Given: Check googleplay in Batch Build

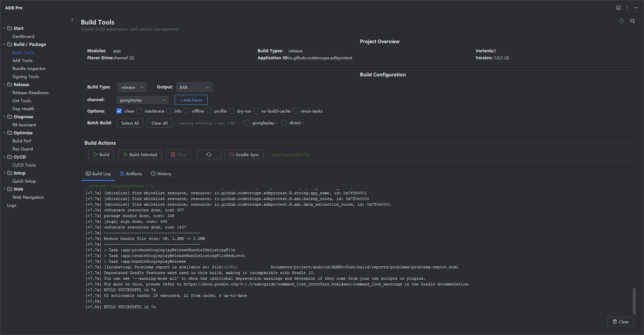Looking at the screenshot, I should pos(247,123).
